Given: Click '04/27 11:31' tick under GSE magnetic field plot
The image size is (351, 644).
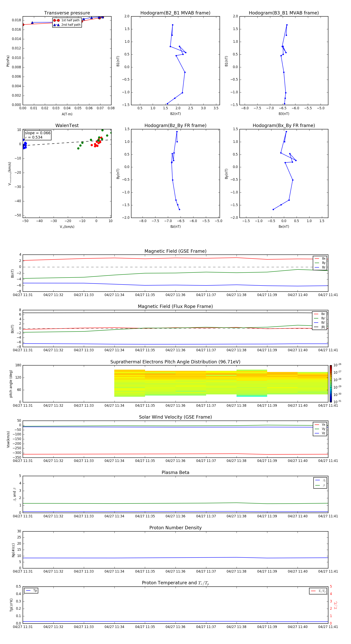Looking at the screenshot, I should [x=23, y=295].
